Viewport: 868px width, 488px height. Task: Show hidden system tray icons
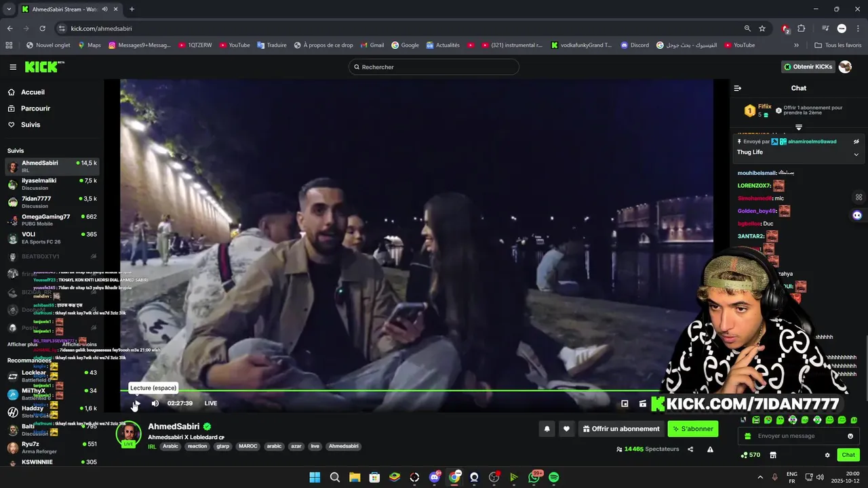(x=759, y=477)
